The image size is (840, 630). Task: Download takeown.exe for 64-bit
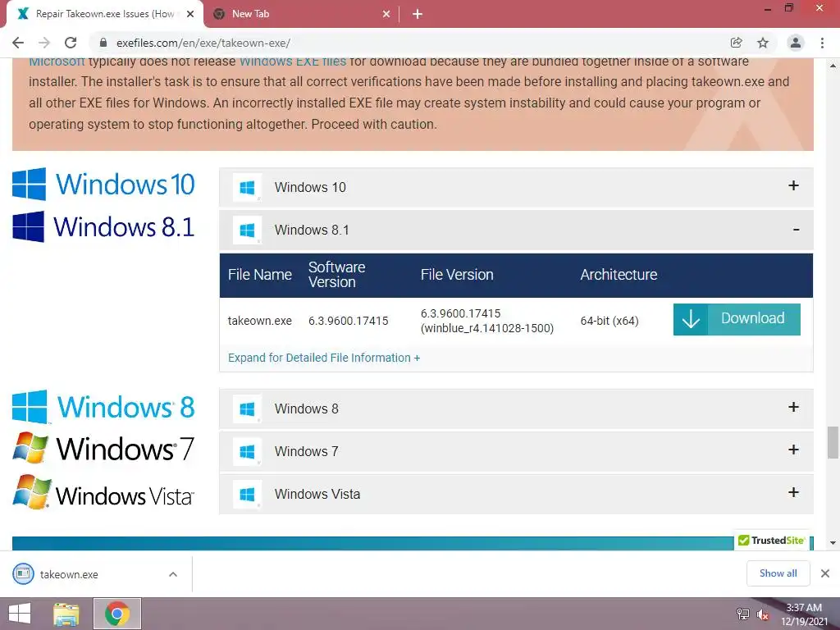click(737, 319)
